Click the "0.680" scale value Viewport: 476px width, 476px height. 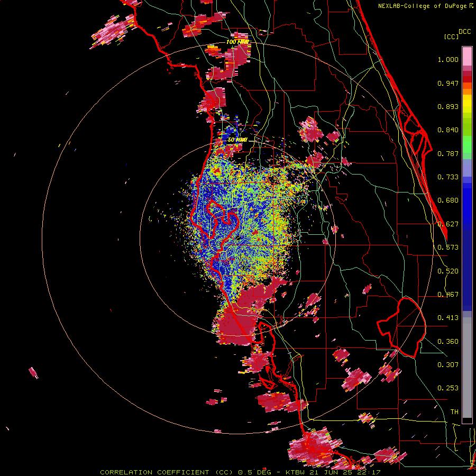pos(448,200)
